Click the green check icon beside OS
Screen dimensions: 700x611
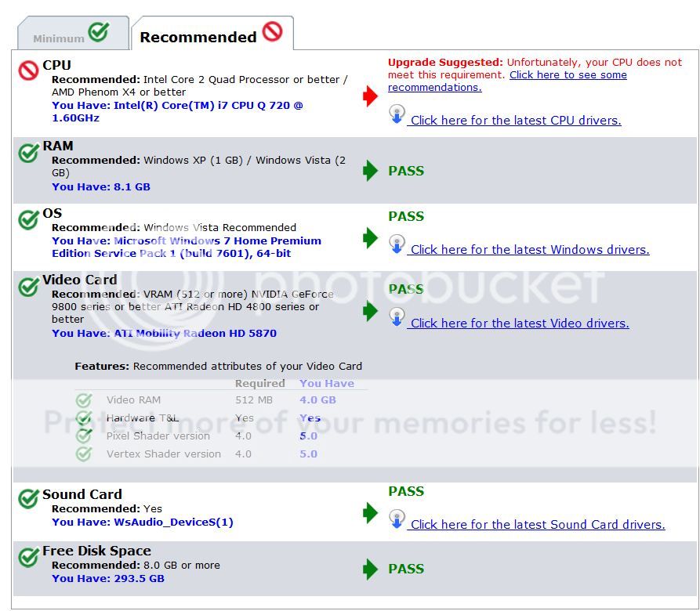tap(28, 219)
